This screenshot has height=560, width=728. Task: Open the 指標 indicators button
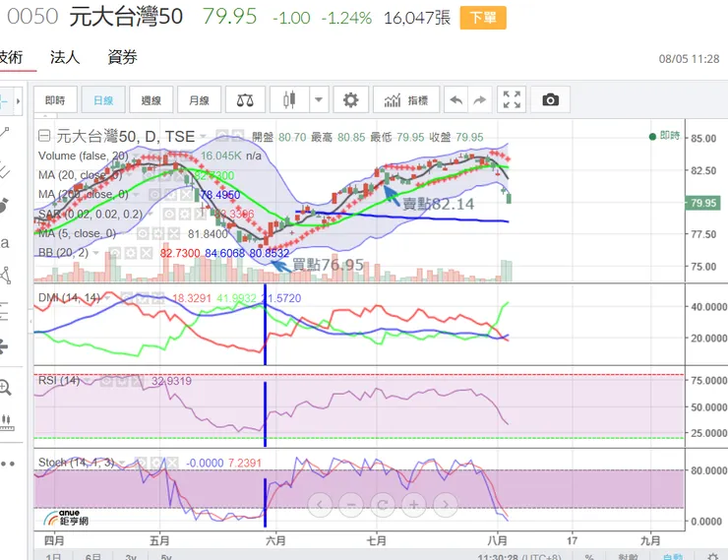coord(406,99)
